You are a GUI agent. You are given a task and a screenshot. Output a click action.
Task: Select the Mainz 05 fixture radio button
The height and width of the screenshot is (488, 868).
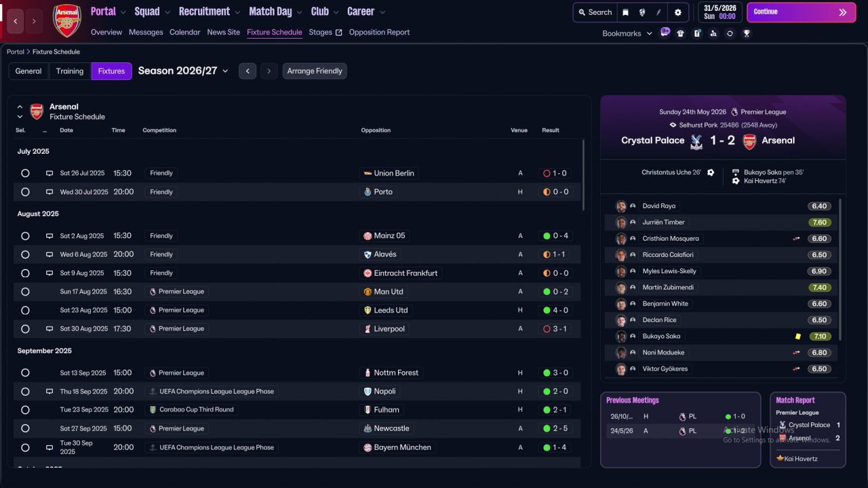[25, 236]
